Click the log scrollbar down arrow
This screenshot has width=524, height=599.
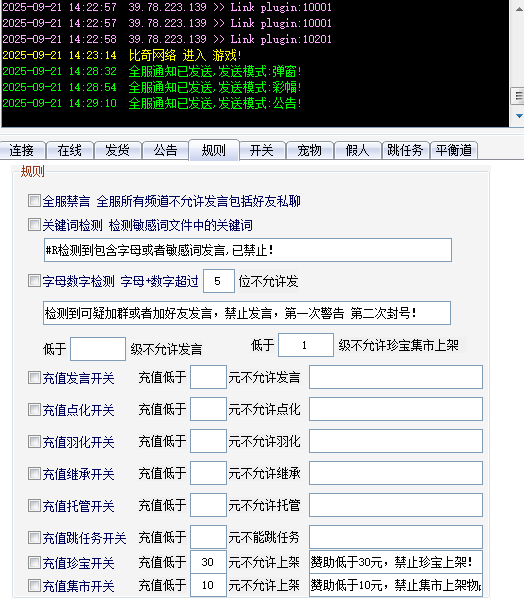click(x=518, y=115)
